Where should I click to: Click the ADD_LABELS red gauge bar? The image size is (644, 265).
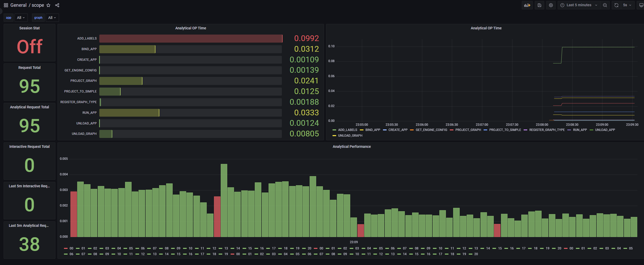pyautogui.click(x=191, y=38)
